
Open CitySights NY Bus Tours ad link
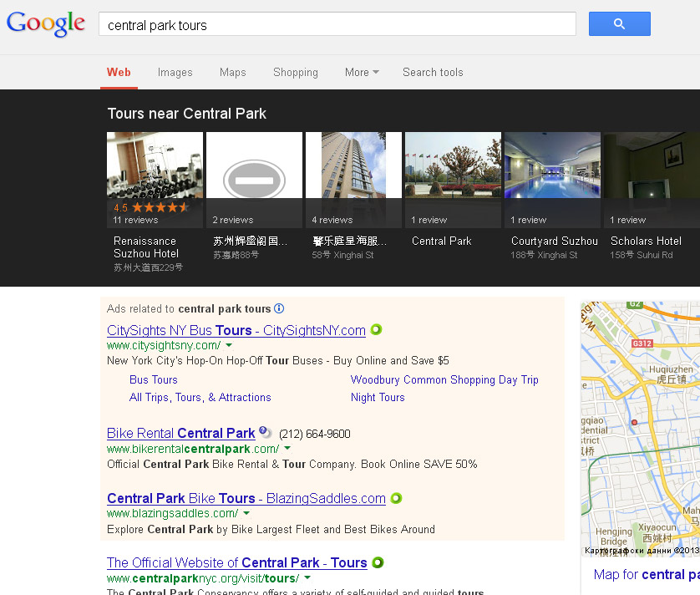[x=236, y=331]
